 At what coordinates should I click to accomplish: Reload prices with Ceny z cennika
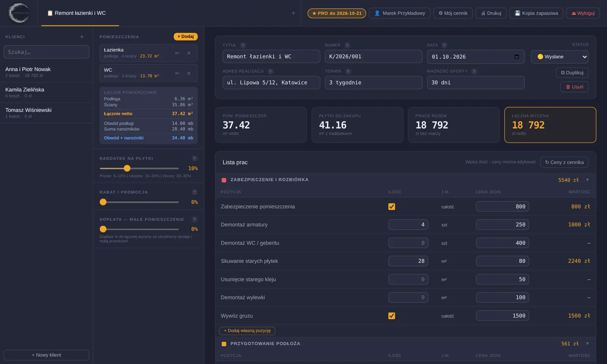point(565,162)
